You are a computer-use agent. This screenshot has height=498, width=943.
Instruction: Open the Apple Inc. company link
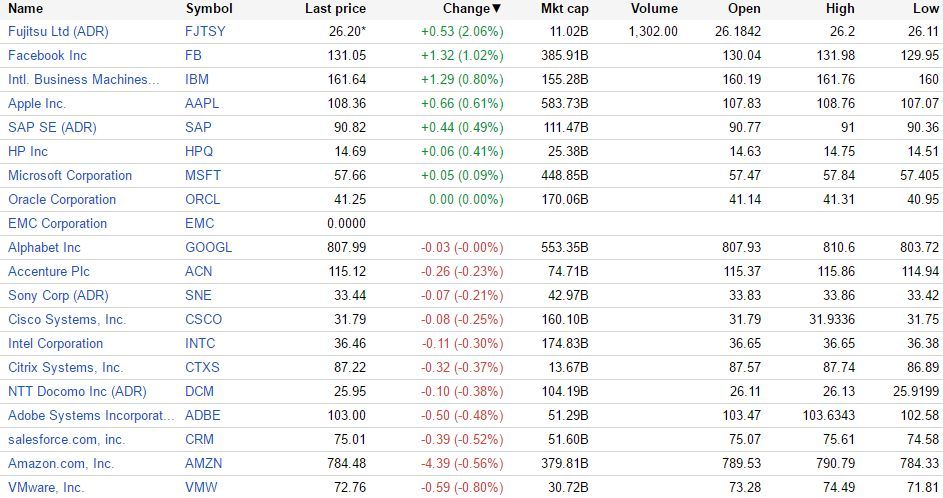pos(37,103)
